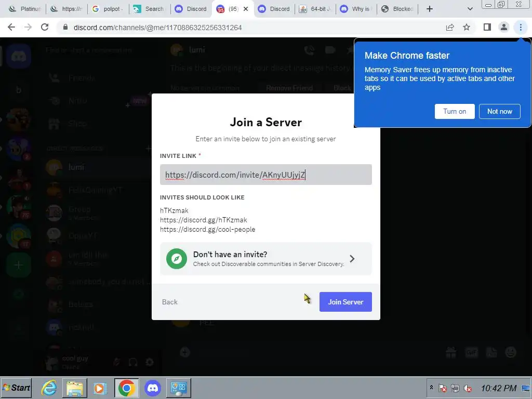Bookmark this page with the star icon
This screenshot has width=532, height=399.
(467, 28)
